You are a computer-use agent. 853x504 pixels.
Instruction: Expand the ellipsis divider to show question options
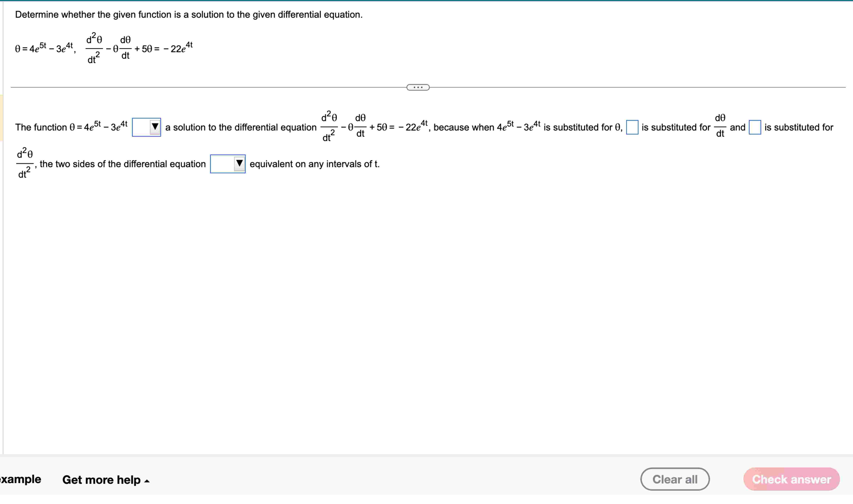tap(418, 87)
